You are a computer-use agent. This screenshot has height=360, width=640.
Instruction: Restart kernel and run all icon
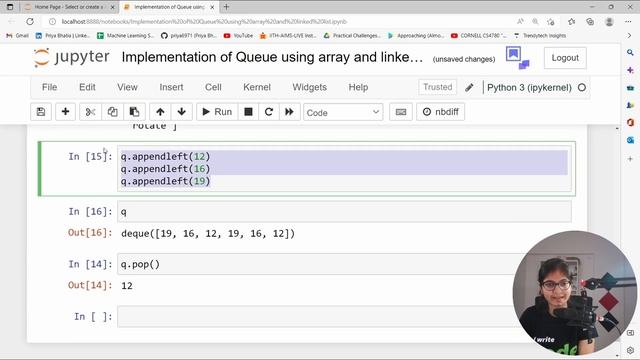click(289, 112)
